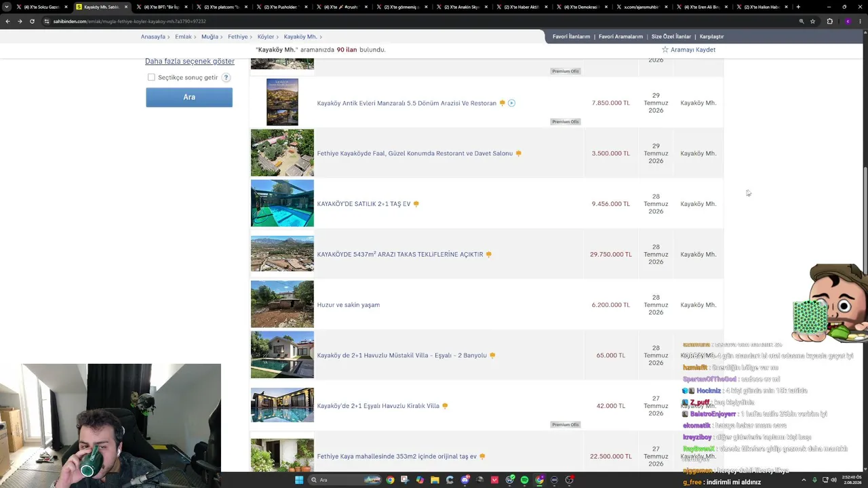
Task: Open the 2+1 Eşyalı Havuzlu Kiralık Villa listing
Action: tap(378, 406)
